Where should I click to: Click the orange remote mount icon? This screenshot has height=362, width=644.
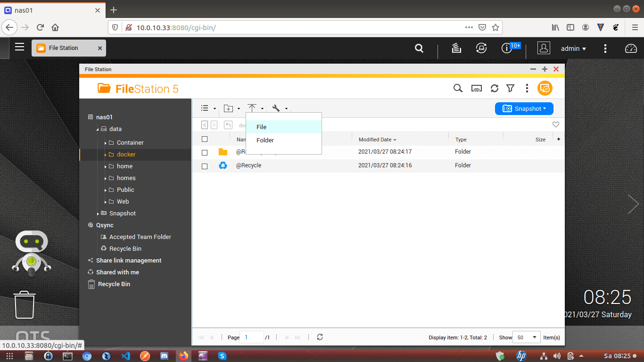pyautogui.click(x=545, y=88)
